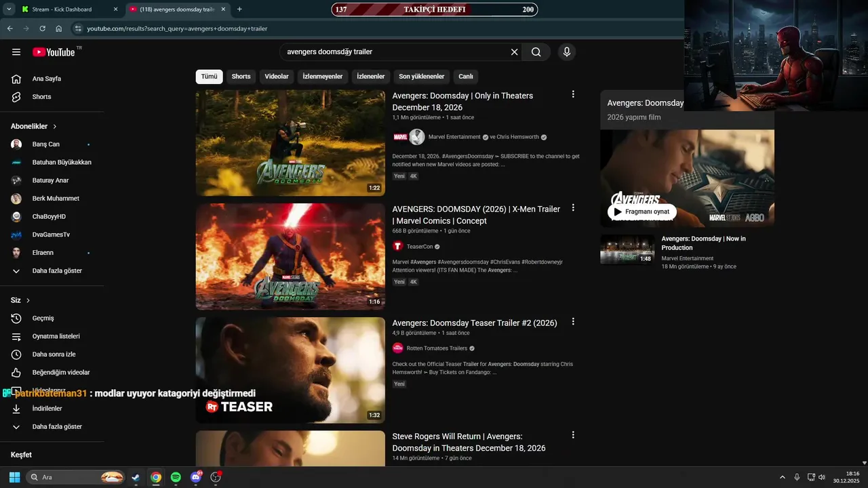The image size is (868, 488).
Task: Click Windows taskbar search box Ara
Action: (x=77, y=477)
